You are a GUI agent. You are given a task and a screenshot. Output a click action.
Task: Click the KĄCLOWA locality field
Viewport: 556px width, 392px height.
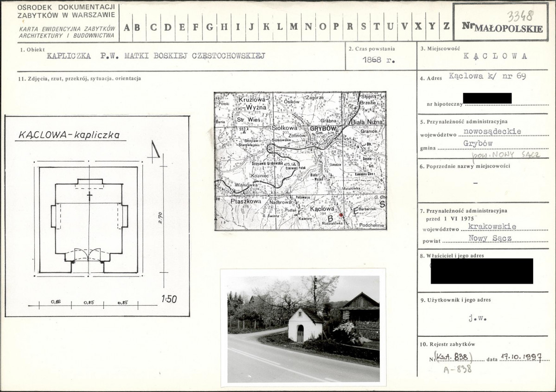(x=495, y=56)
